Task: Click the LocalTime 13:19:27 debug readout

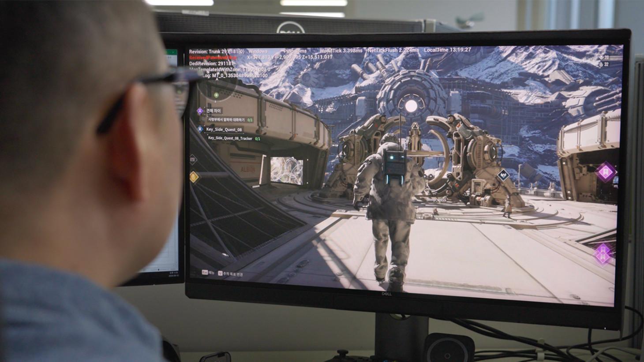Action: (x=447, y=50)
